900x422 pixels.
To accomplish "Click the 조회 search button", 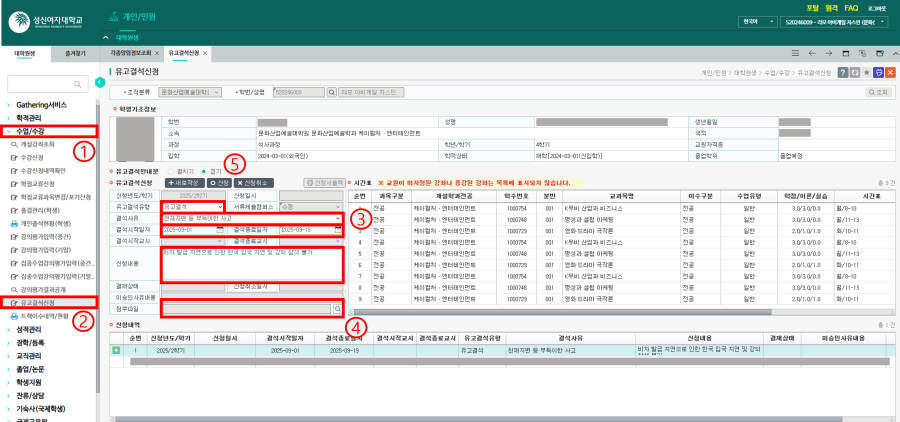I will pos(878,92).
